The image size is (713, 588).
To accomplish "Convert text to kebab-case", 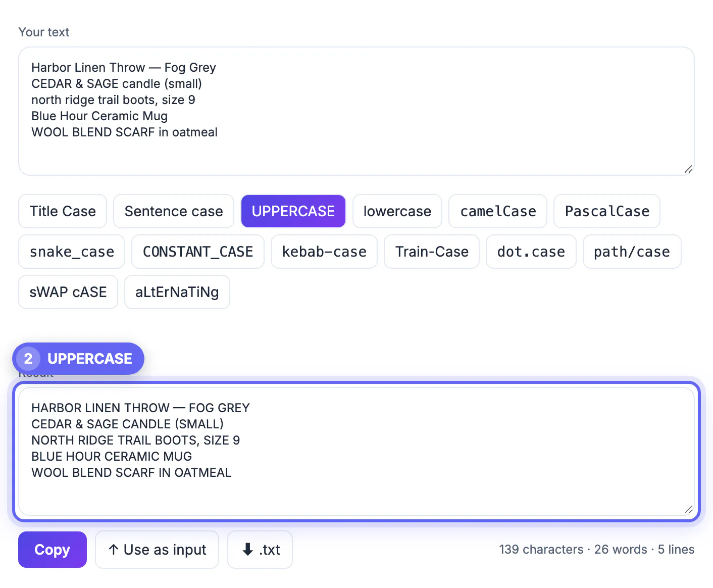I will point(324,252).
